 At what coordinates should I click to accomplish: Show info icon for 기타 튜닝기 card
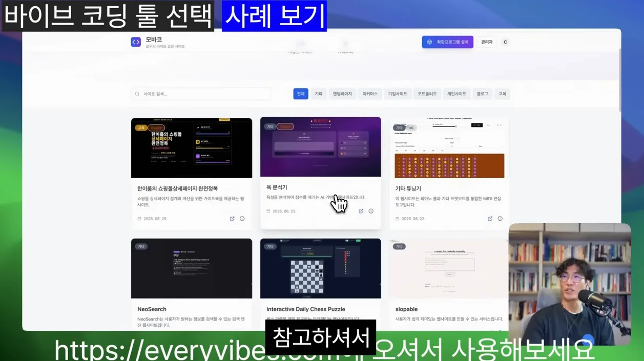click(500, 219)
